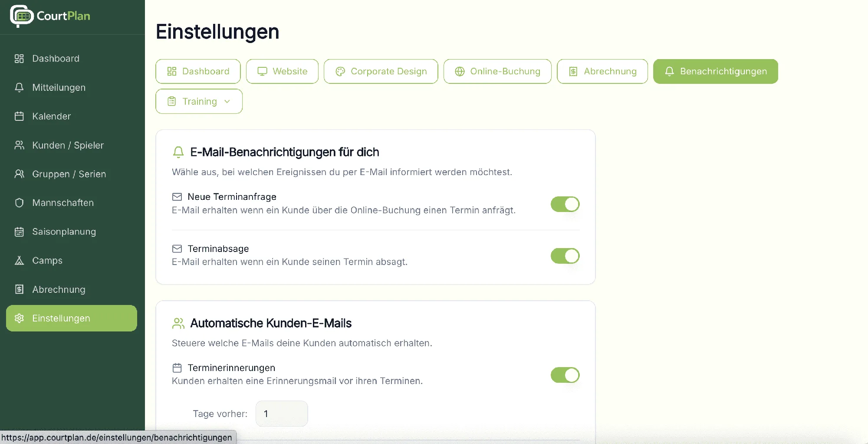Click the tent icon for Camps
Image resolution: width=868 pixels, height=444 pixels.
(19, 261)
